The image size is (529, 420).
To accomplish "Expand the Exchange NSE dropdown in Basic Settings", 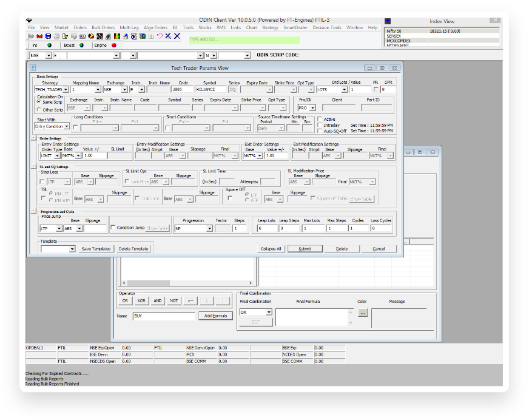I will tap(124, 89).
